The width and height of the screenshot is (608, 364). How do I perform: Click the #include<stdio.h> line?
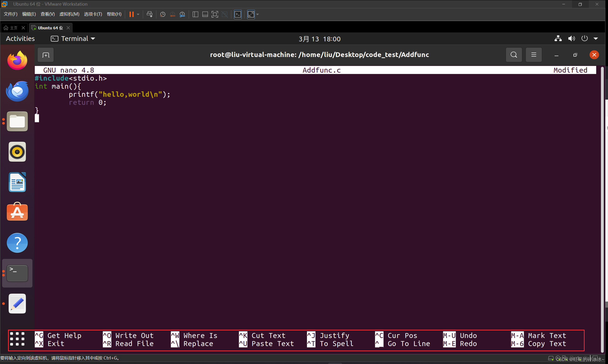pyautogui.click(x=71, y=78)
